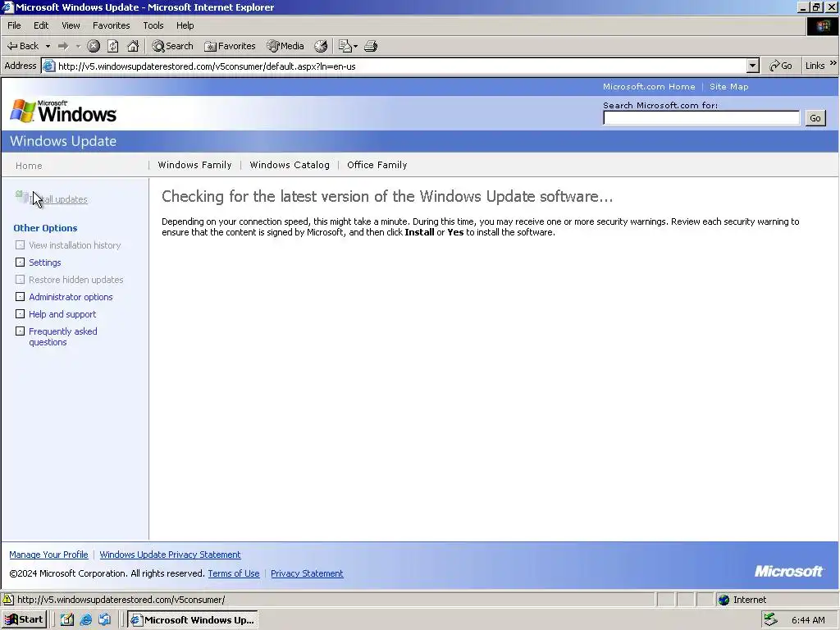840x630 pixels.
Task: Click the box icon beside Frequently asked questions
Action: [x=20, y=331]
